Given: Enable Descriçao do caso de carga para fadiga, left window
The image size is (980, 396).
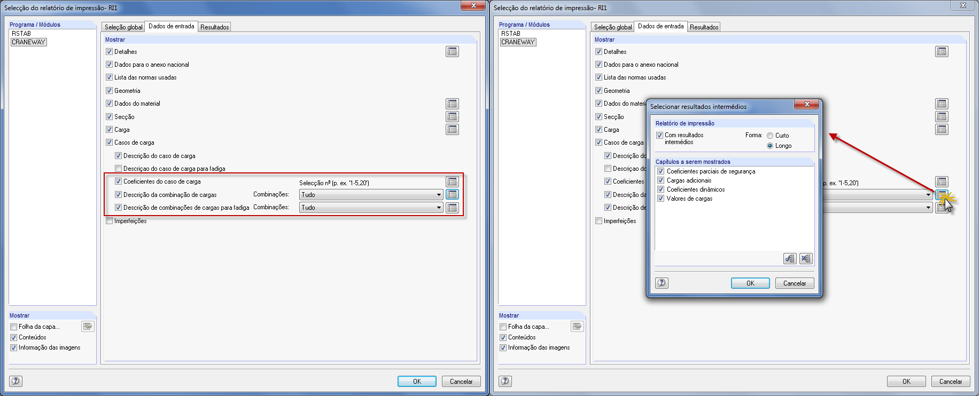Looking at the screenshot, I should pyautogui.click(x=118, y=169).
